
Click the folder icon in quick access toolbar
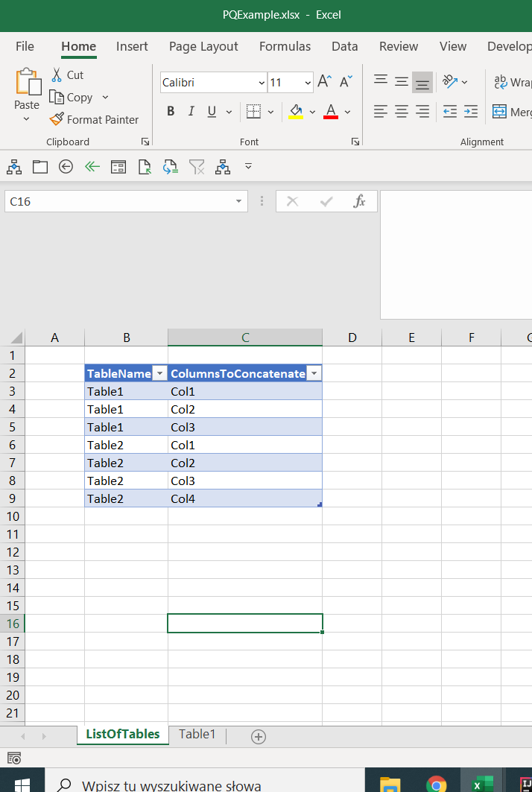click(x=40, y=167)
